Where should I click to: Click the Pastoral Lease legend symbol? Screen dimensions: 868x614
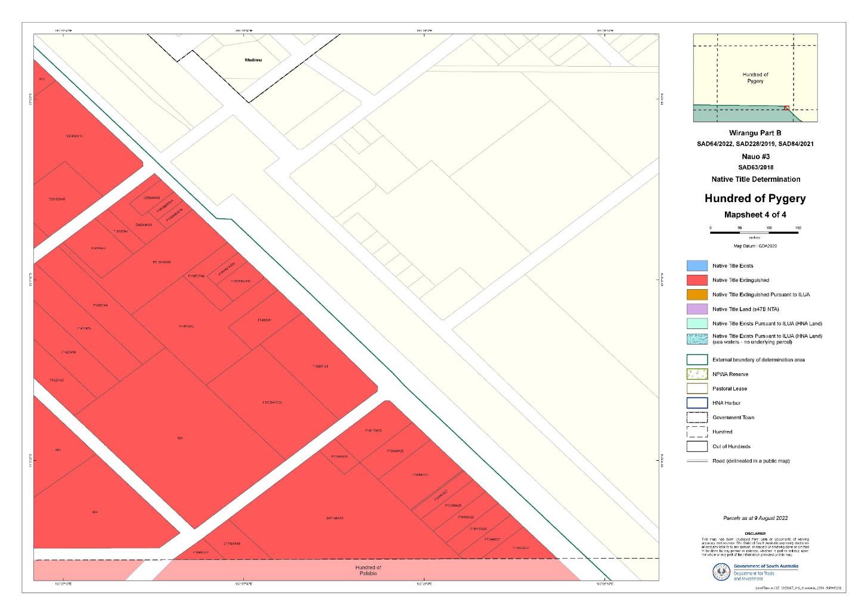click(697, 389)
